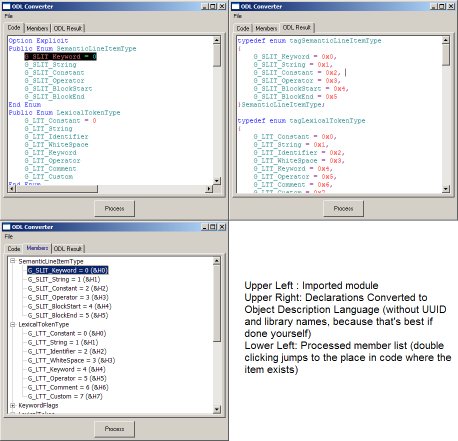The width and height of the screenshot is (458, 441).
Task: Click scroll-down arrow in Members tree pane
Action: (x=217, y=409)
